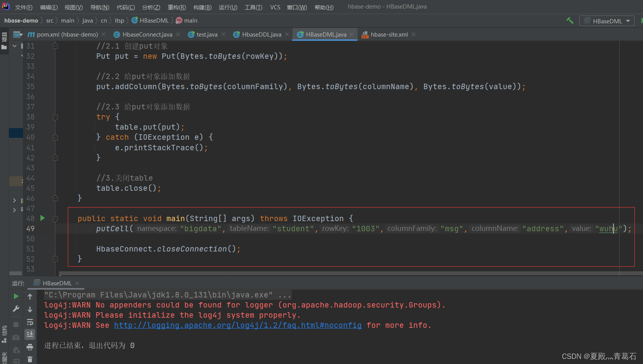Open the Build menu (构建)

tap(203, 7)
